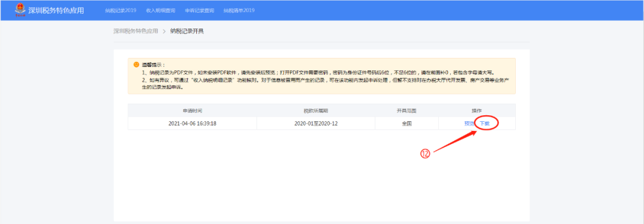Click the first tip line about PDF password
Screen dimensions: 644x224
318,72
